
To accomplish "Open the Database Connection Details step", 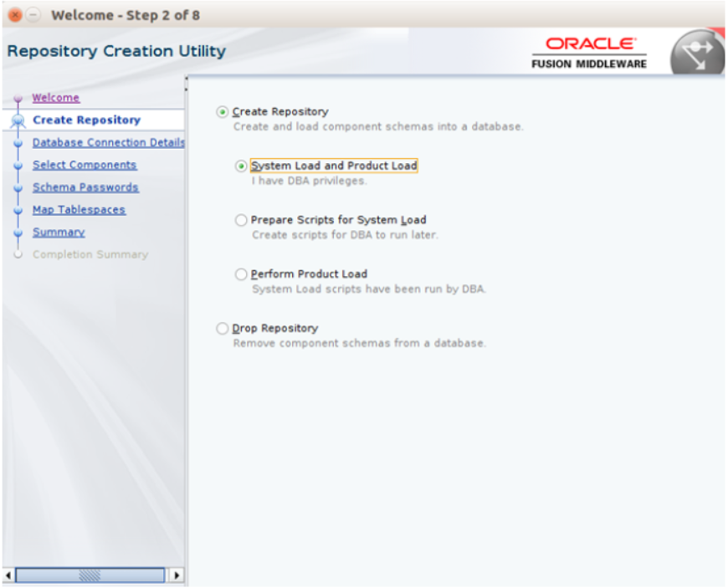I will click(x=108, y=143).
